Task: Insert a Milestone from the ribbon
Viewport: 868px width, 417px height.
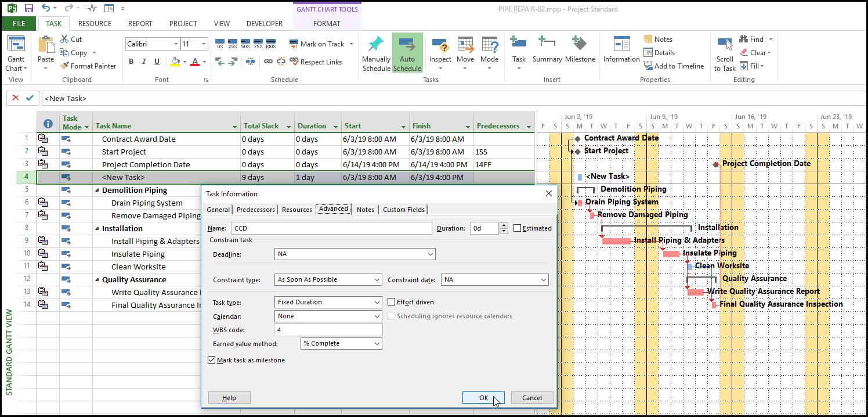Action: pos(580,45)
